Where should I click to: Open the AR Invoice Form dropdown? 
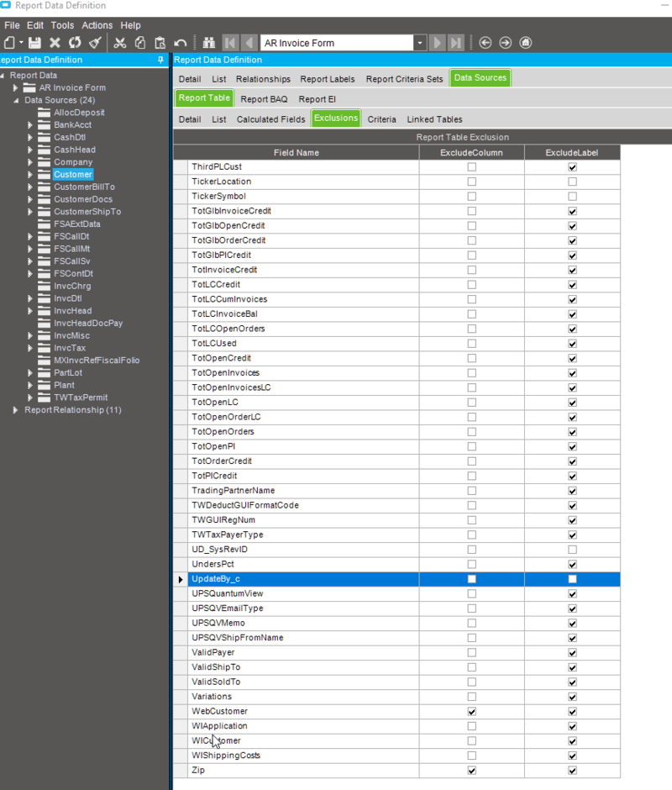[x=421, y=42]
